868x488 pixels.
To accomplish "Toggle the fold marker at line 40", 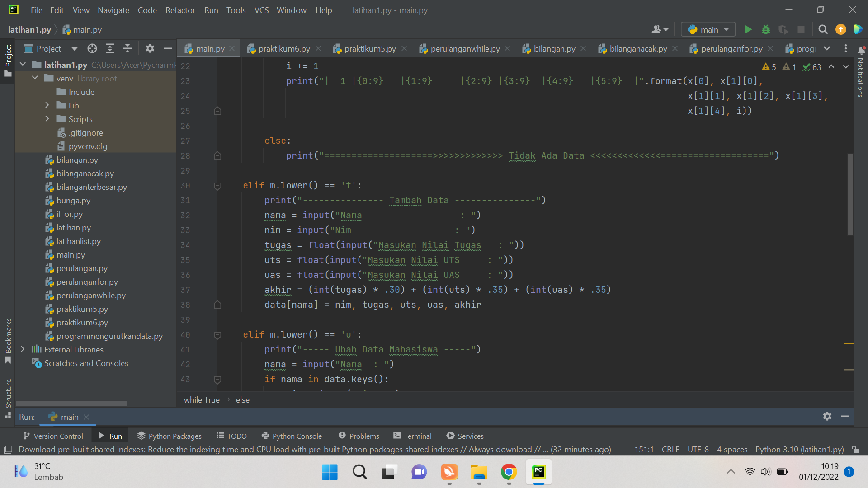I will (x=217, y=335).
